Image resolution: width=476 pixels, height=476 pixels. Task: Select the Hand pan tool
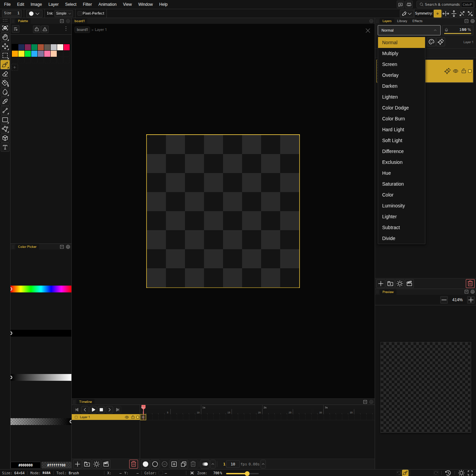click(5, 37)
